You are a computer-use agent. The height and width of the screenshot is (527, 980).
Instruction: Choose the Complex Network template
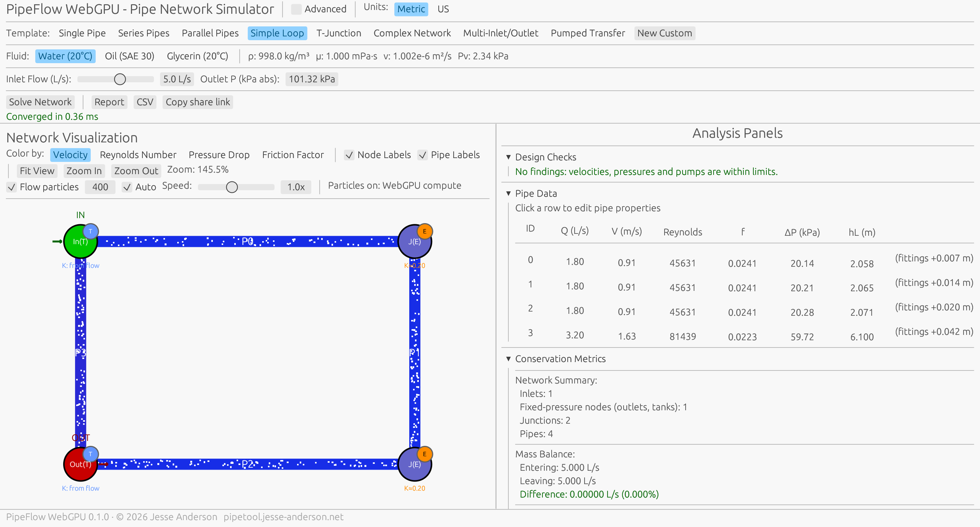412,33
